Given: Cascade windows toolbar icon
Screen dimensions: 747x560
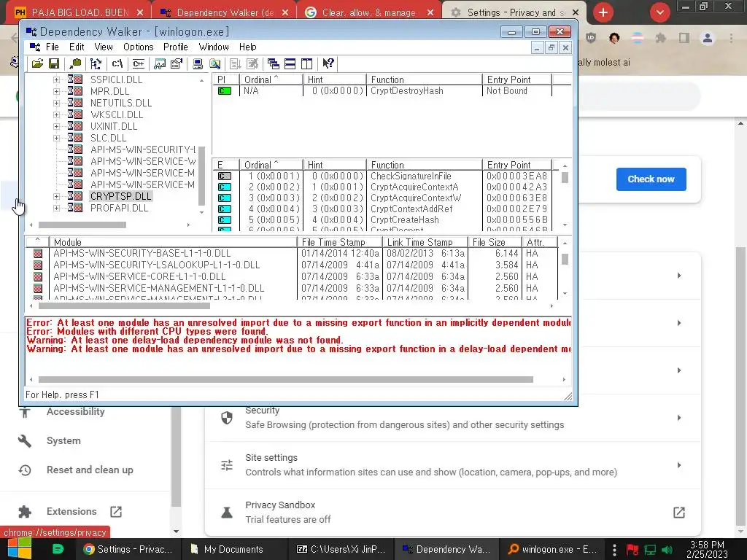Looking at the screenshot, I should 274,64.
